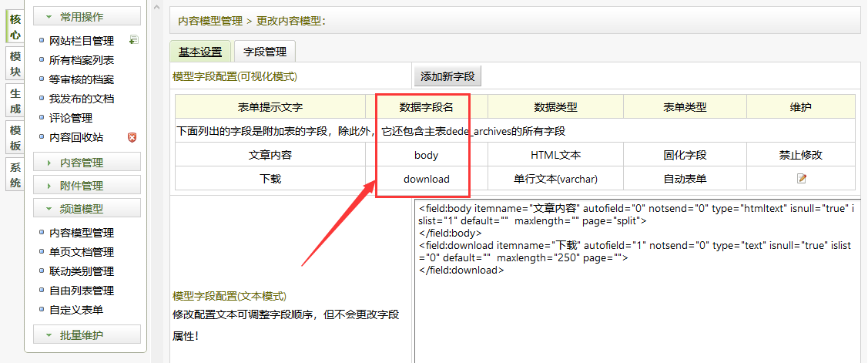Go to 所有档案列表
868x363 pixels.
click(x=82, y=60)
